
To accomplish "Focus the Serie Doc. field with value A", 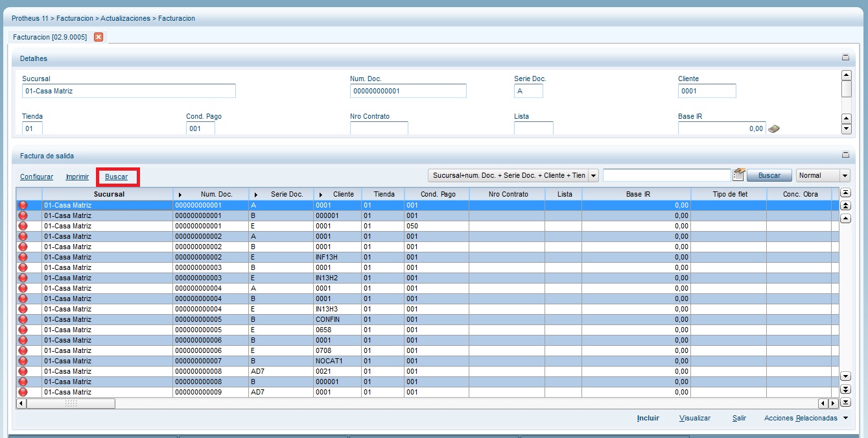I will [x=528, y=91].
